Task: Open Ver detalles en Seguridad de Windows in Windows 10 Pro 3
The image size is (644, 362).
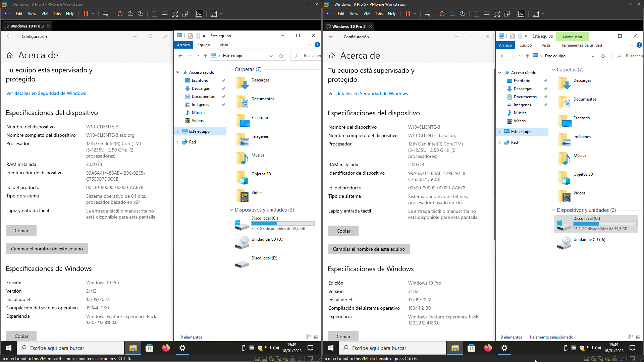Action: click(x=46, y=94)
